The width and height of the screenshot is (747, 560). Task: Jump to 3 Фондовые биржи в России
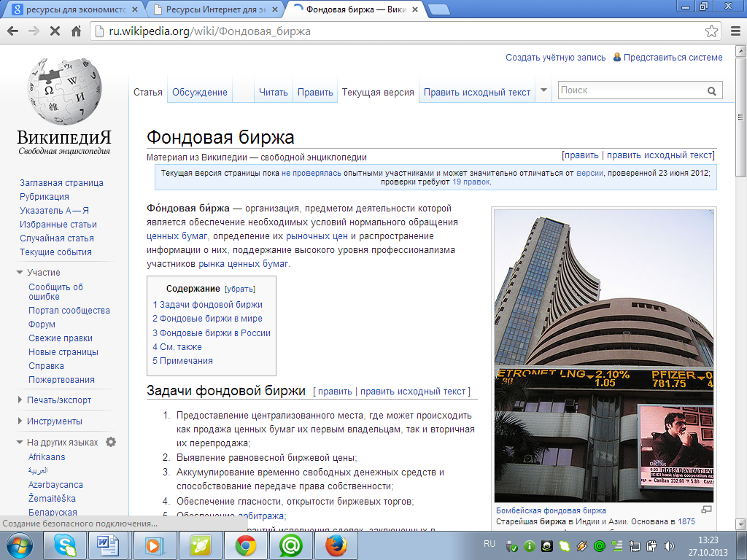212,332
